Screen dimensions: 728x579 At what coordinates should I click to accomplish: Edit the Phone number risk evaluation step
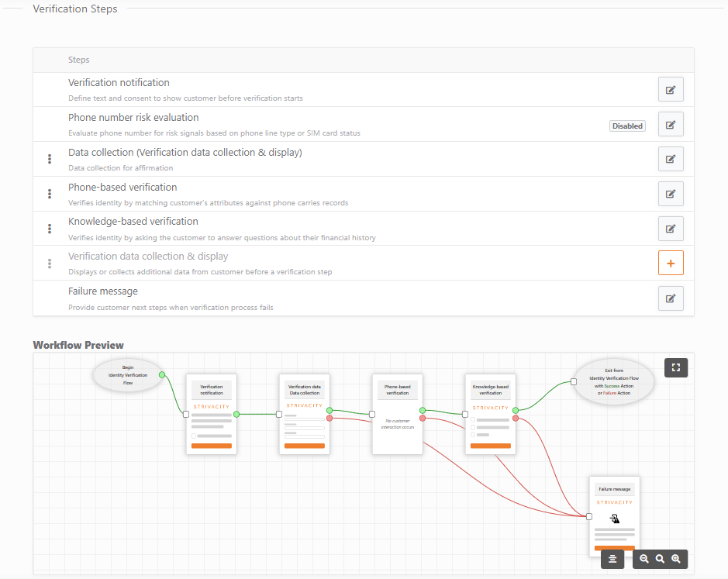pyautogui.click(x=670, y=123)
